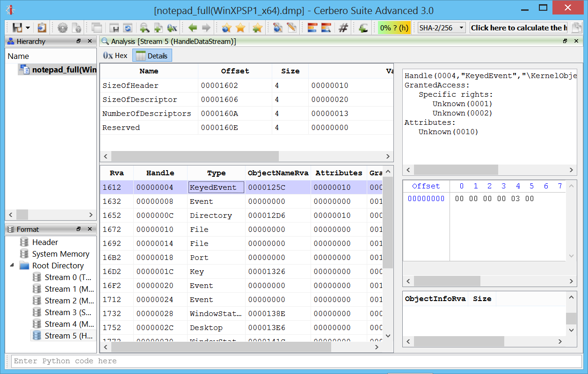Select the SizeOfHeader row
Viewport: 588px width, 374px height.
[247, 86]
